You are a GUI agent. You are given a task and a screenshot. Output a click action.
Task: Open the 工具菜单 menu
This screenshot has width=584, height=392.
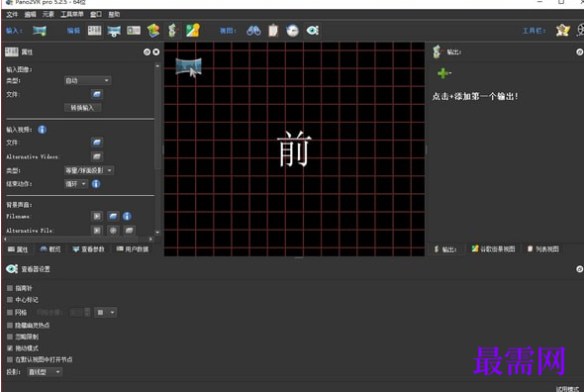pos(72,14)
